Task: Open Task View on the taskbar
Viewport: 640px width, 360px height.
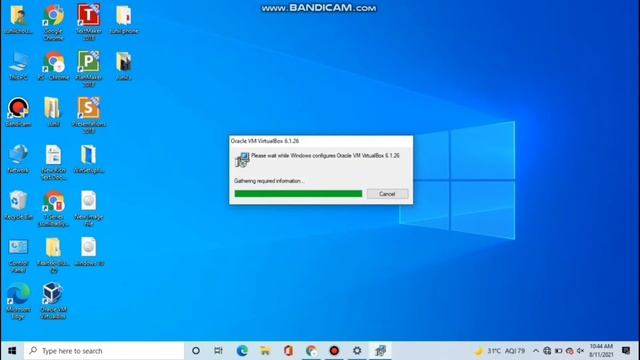Action: 219,351
